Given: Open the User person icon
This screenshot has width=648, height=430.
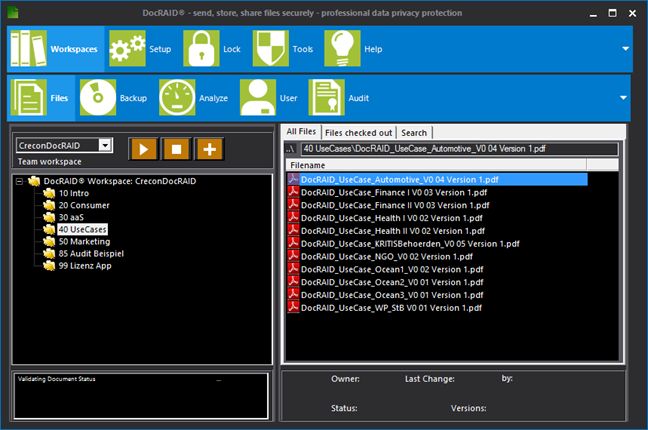Looking at the screenshot, I should pos(258,98).
